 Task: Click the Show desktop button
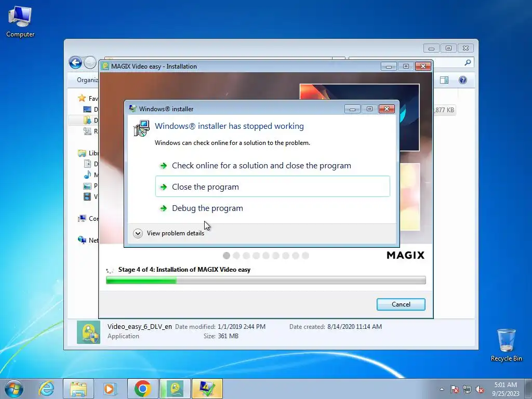point(528,389)
